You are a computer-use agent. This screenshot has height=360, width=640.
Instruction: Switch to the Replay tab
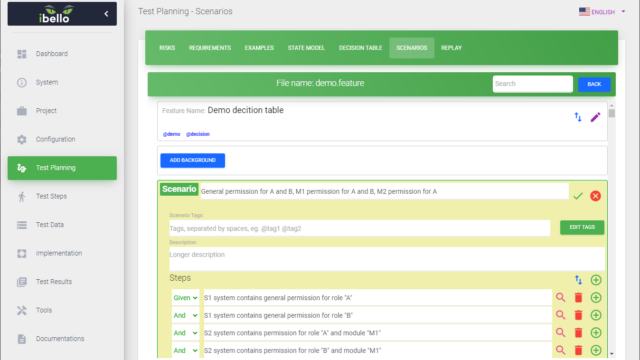[451, 48]
